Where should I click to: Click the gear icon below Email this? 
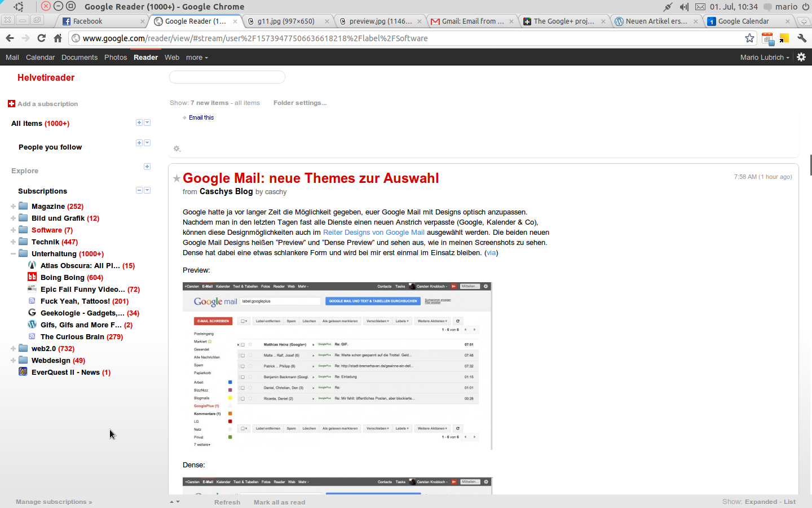[176, 148]
